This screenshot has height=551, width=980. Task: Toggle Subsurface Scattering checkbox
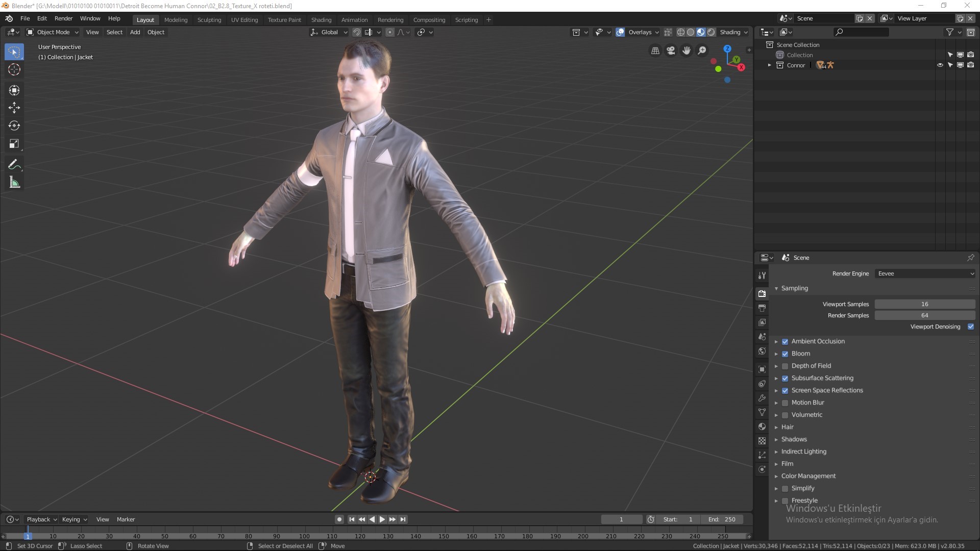click(x=785, y=379)
